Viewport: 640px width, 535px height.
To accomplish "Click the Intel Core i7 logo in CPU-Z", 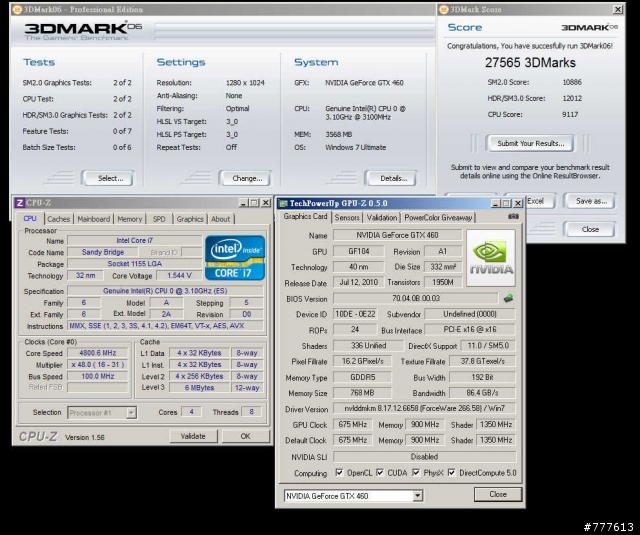I will click(235, 258).
